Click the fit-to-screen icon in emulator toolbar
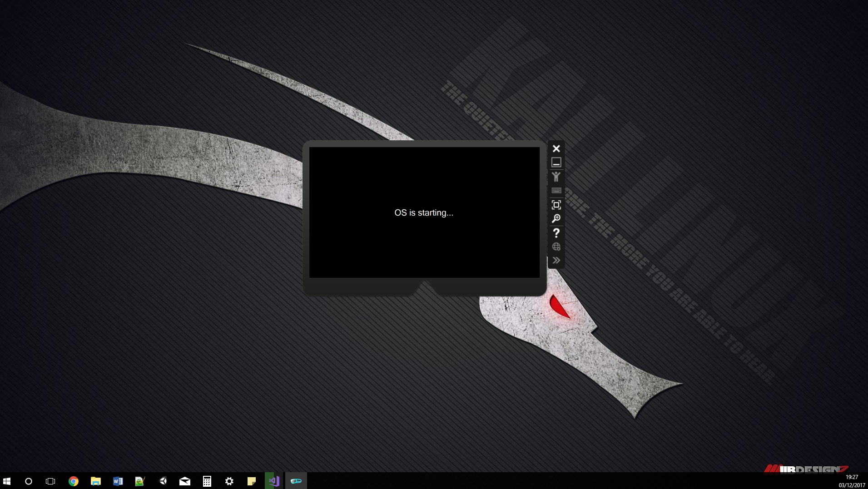The width and height of the screenshot is (868, 489). (x=556, y=205)
